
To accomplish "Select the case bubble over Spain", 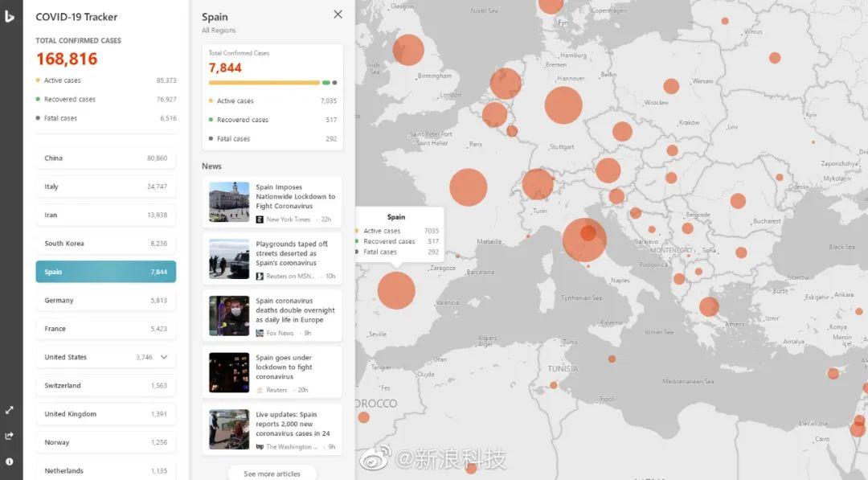I will point(396,290).
